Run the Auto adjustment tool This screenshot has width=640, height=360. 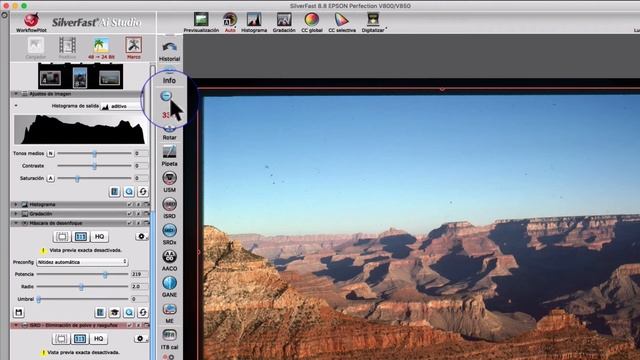point(230,22)
